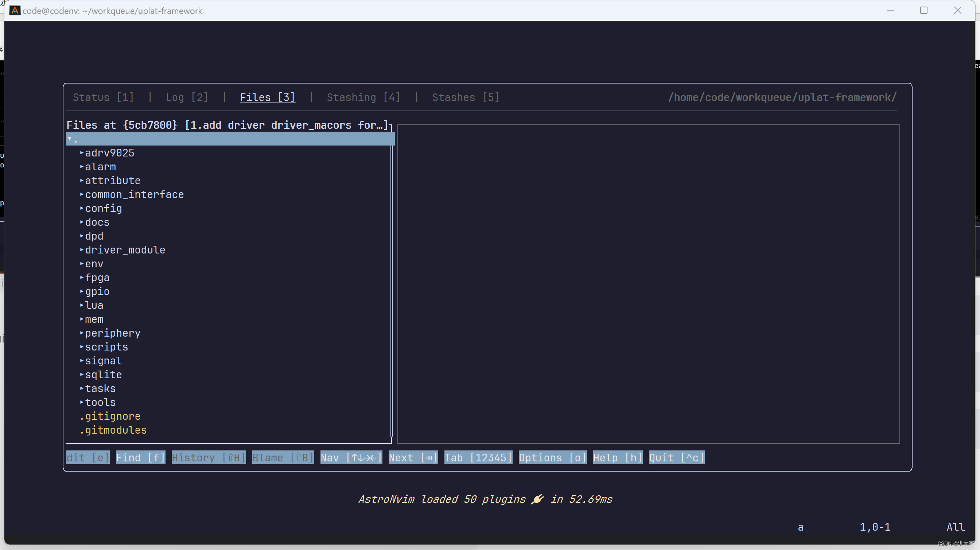Click the History button in bottom bar
980x550 pixels.
click(x=209, y=457)
